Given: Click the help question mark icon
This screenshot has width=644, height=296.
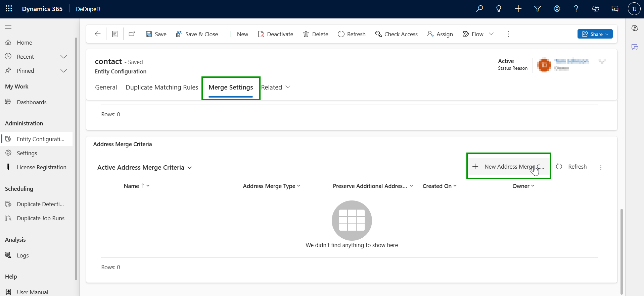Looking at the screenshot, I should (576, 9).
